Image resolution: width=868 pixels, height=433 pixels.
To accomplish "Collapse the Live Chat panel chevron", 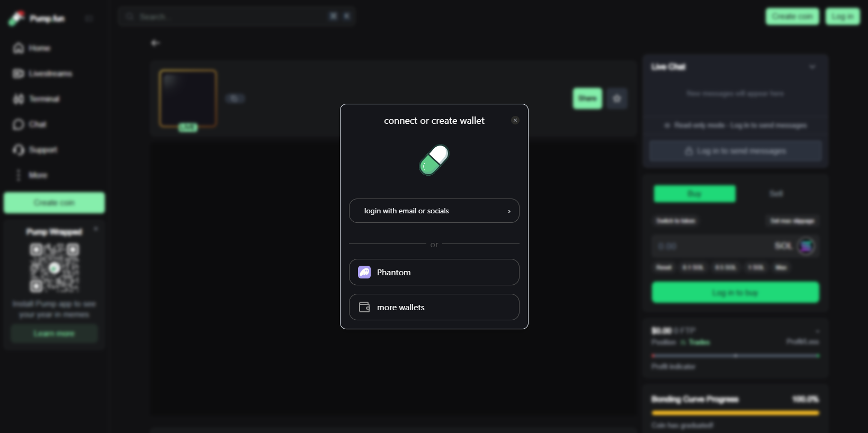I will 812,67.
